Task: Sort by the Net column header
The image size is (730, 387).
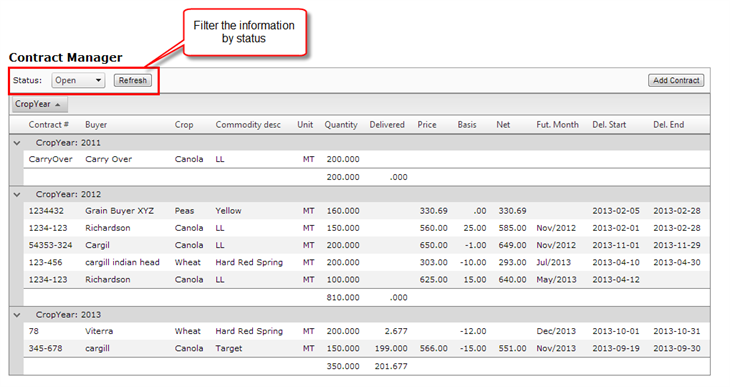Action: [503, 125]
